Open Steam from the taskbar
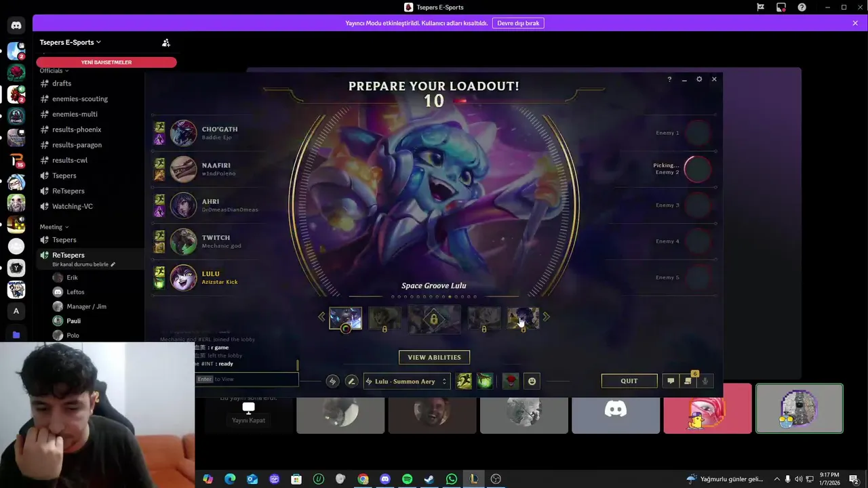Screen dimensions: 868x488 click(429, 479)
